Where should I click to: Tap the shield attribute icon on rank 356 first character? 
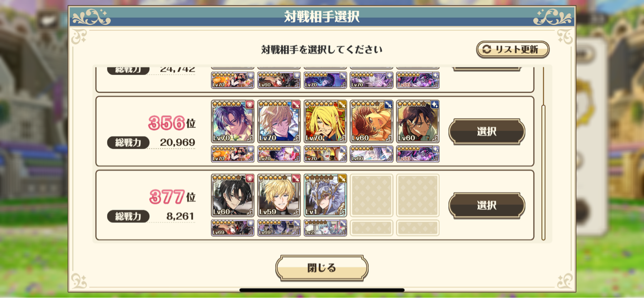coord(250,105)
